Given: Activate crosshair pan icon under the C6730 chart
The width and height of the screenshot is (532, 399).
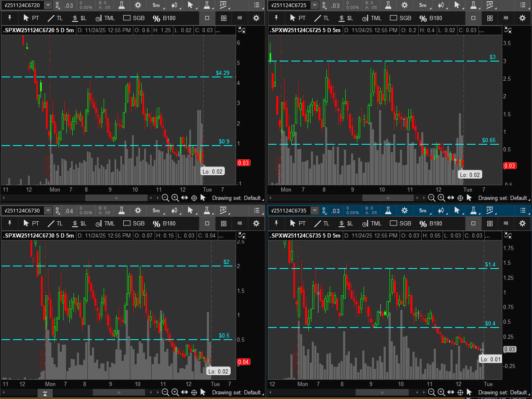Looking at the screenshot, I should [194, 392].
